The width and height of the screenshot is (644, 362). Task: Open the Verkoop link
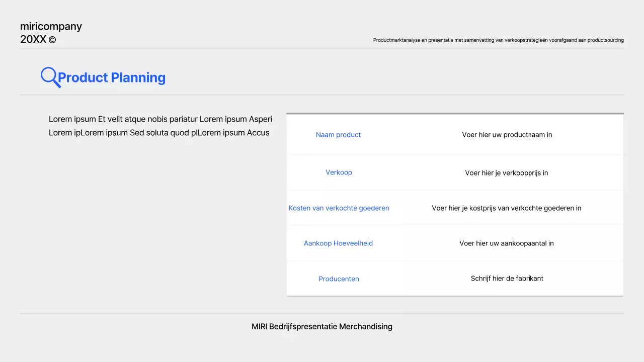point(339,172)
